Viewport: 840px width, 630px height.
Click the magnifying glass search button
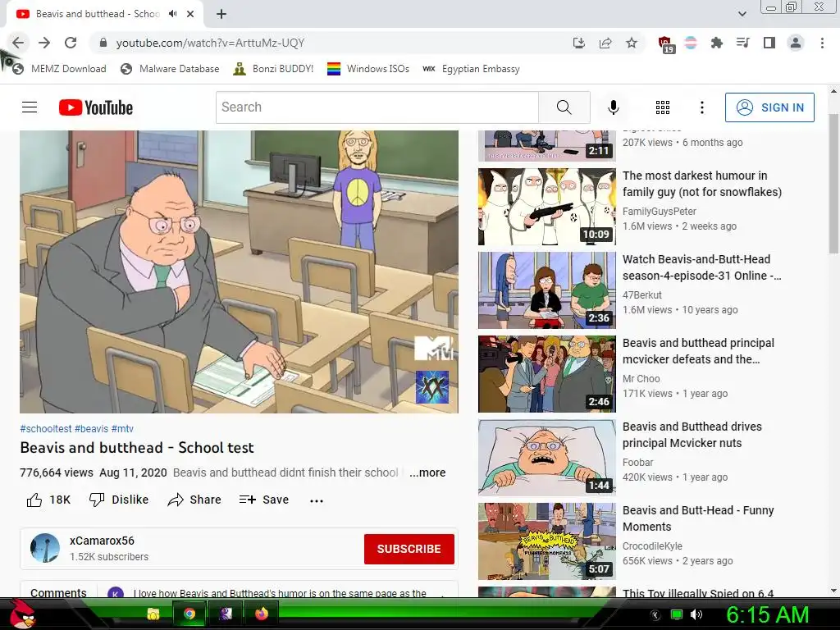[x=564, y=107]
